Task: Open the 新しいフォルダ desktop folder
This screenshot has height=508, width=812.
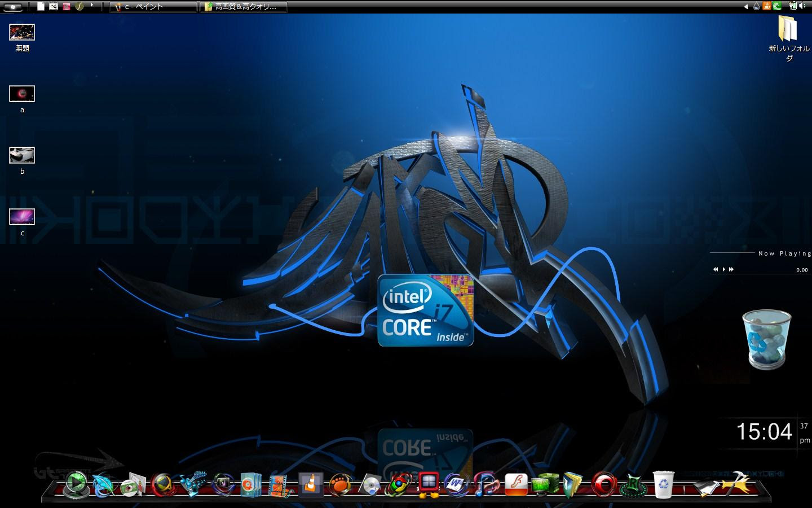Action: [788, 38]
